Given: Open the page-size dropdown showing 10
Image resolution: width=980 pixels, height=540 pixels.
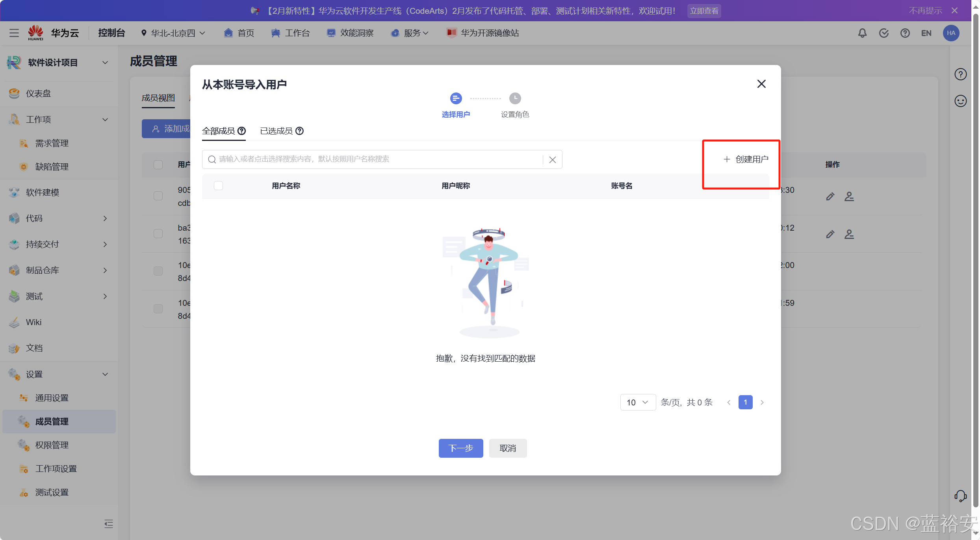Looking at the screenshot, I should point(638,402).
